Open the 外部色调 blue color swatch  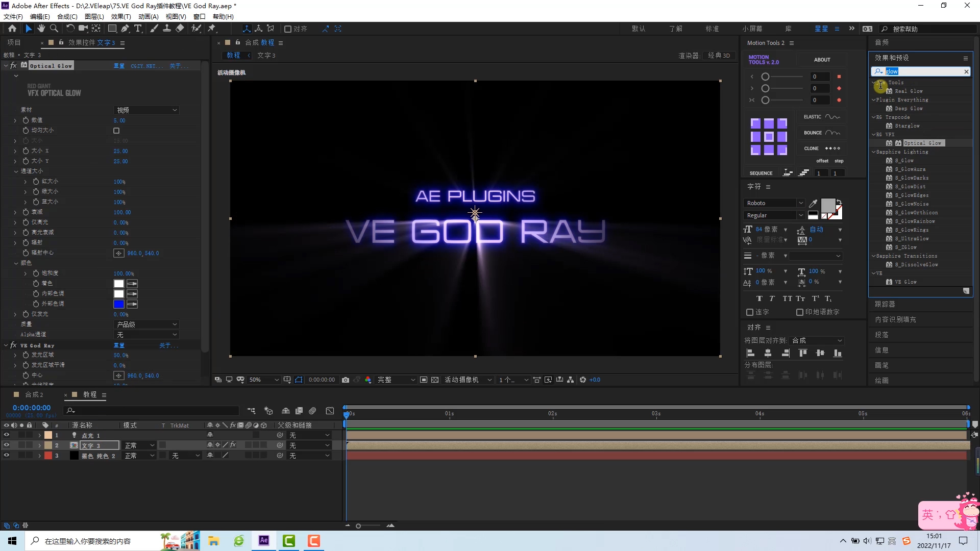(x=119, y=304)
